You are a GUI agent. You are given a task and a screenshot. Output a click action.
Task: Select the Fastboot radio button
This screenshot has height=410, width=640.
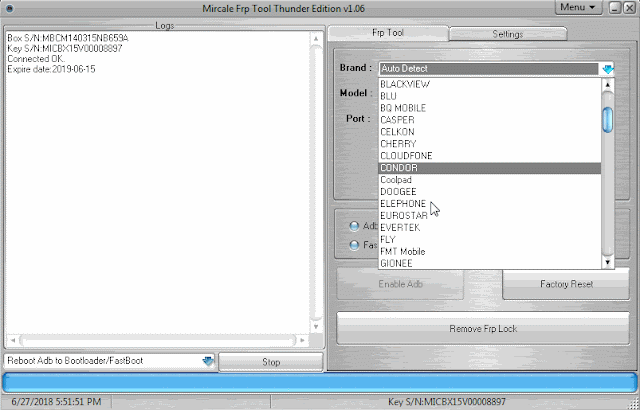point(354,245)
